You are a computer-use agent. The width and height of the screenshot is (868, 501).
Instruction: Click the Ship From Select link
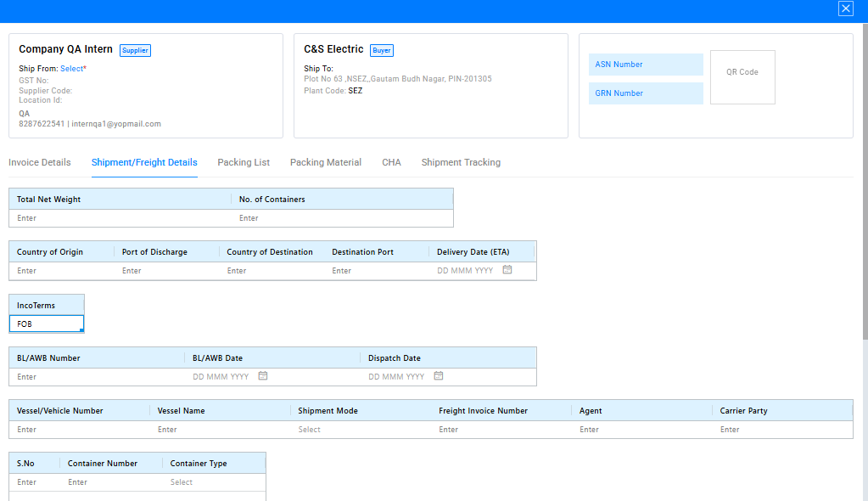click(x=72, y=69)
